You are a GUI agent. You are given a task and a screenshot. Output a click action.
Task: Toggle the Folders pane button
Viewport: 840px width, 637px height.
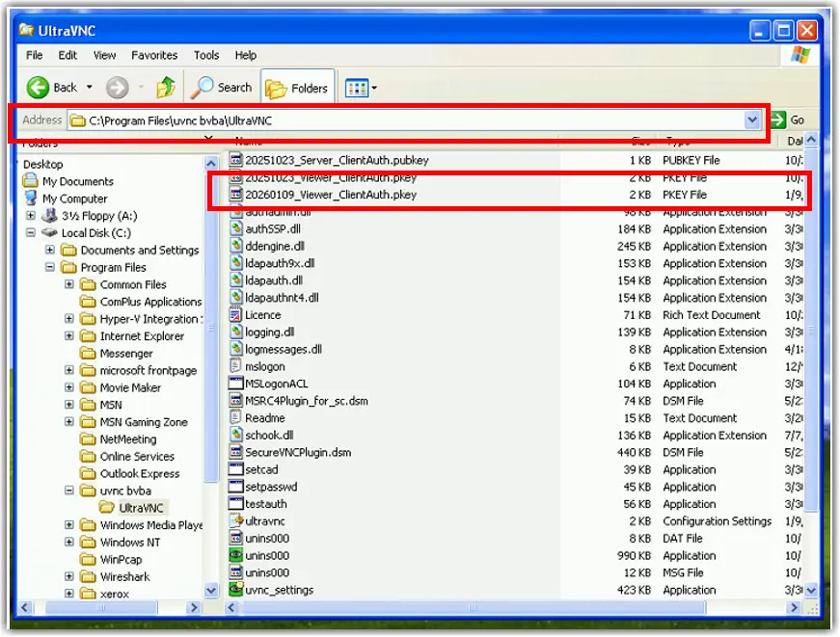coord(297,88)
